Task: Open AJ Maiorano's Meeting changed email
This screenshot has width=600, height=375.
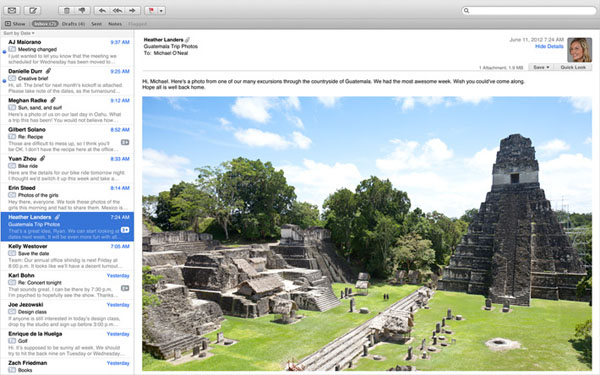Action: [67, 52]
